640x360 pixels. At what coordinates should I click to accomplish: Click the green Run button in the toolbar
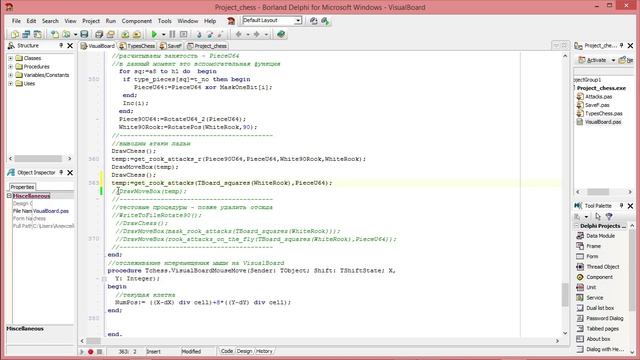click(x=154, y=34)
